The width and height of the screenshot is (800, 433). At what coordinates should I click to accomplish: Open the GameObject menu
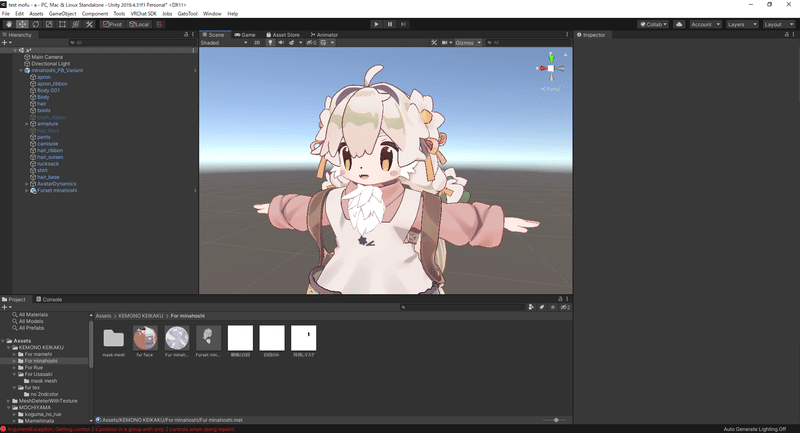[x=62, y=14]
